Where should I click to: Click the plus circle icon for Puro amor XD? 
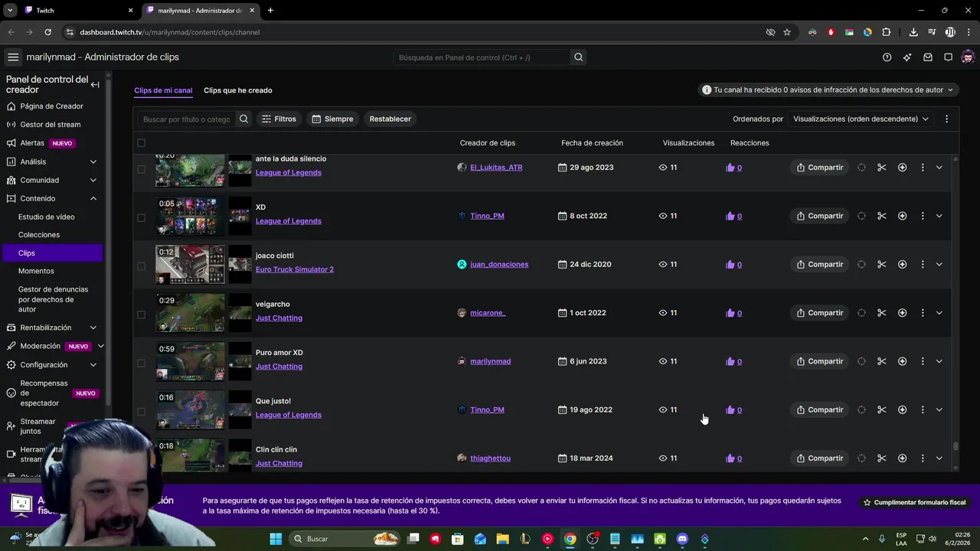pos(902,361)
